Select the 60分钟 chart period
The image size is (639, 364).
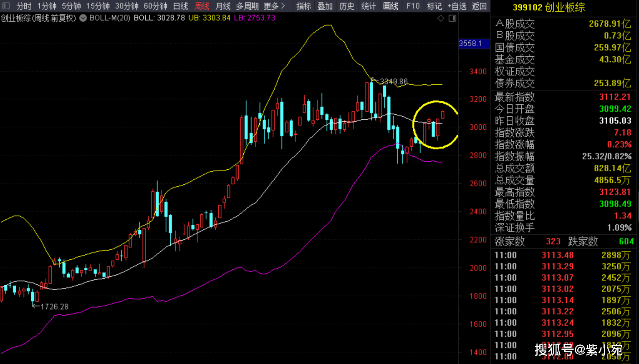pos(155,6)
